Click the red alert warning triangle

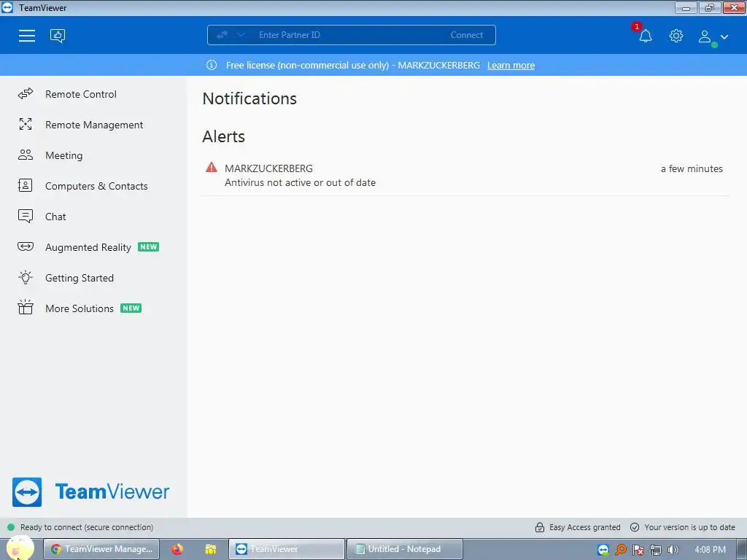pyautogui.click(x=212, y=167)
